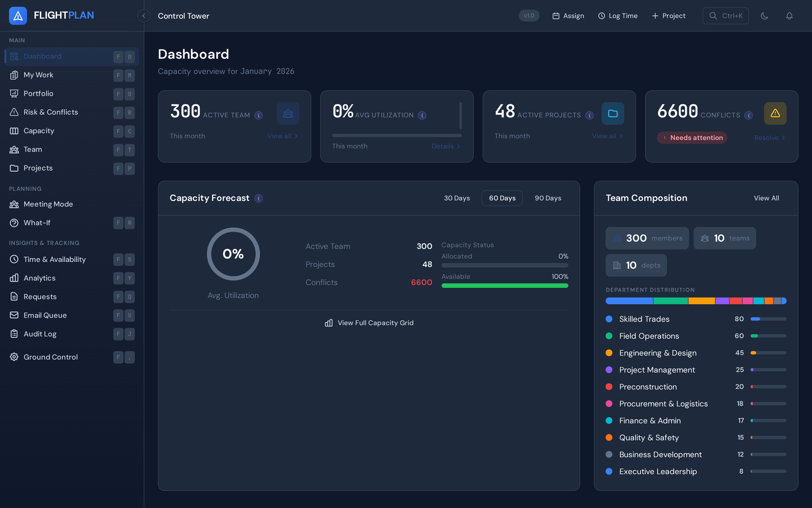The width and height of the screenshot is (812, 508).
Task: Click the Ground Control gear icon
Action: click(14, 357)
